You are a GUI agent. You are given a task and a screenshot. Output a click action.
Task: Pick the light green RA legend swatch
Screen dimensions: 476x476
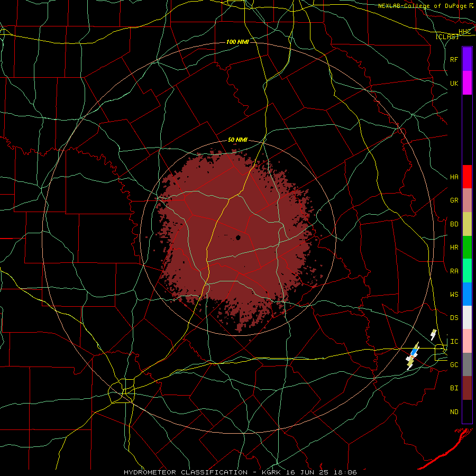pos(467,271)
